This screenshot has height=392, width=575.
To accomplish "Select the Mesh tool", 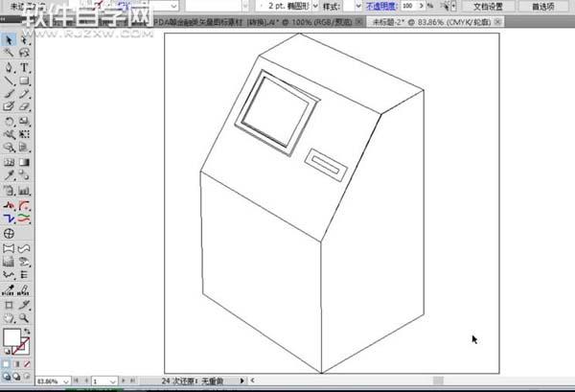I will (9, 162).
